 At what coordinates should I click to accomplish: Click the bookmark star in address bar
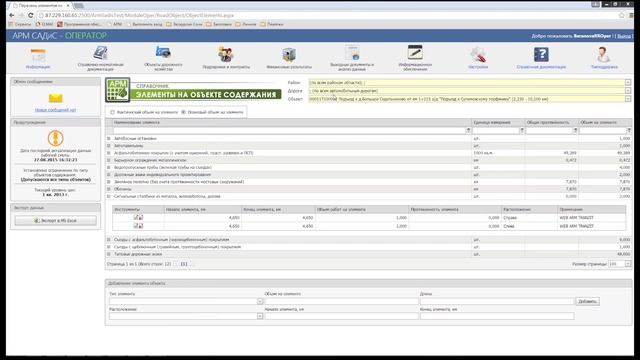(x=622, y=15)
